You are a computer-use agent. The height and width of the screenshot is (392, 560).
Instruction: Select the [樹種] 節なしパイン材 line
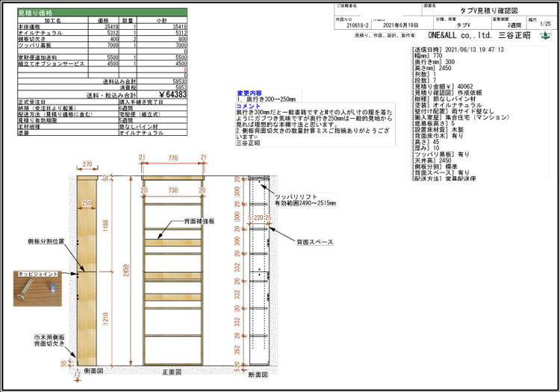click(444, 99)
